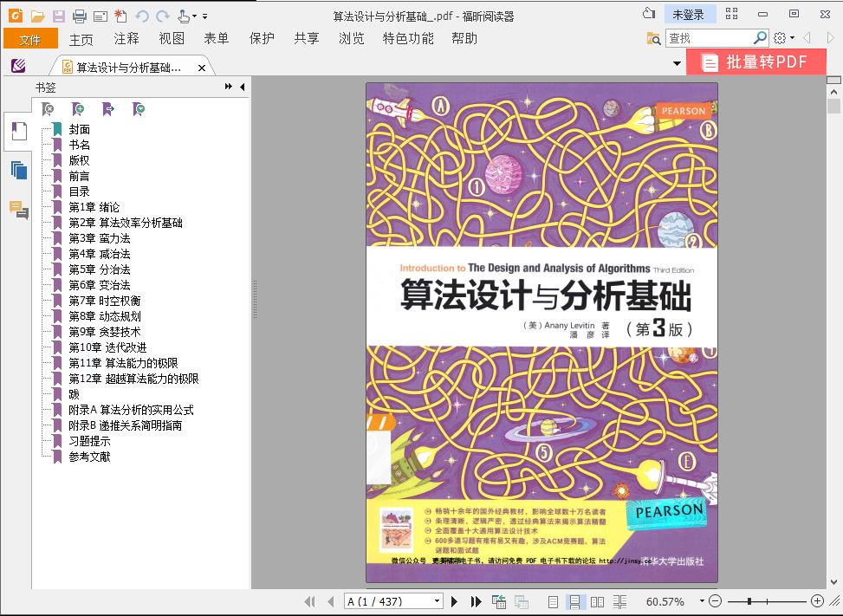Click the previous search result arrow
Screen dimensions: 843x616
tap(807, 37)
